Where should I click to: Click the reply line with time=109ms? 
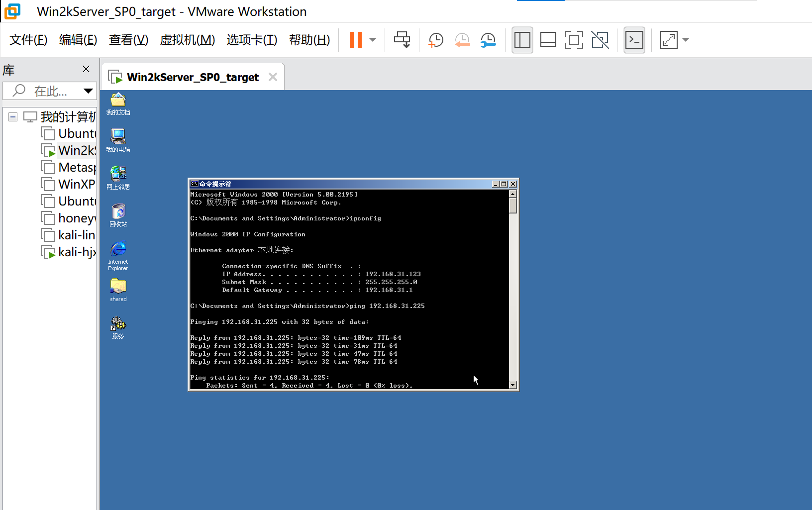[x=296, y=338]
